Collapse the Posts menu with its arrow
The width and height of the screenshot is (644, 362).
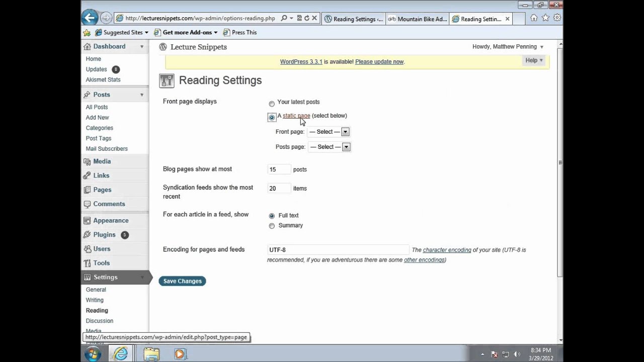point(142,95)
